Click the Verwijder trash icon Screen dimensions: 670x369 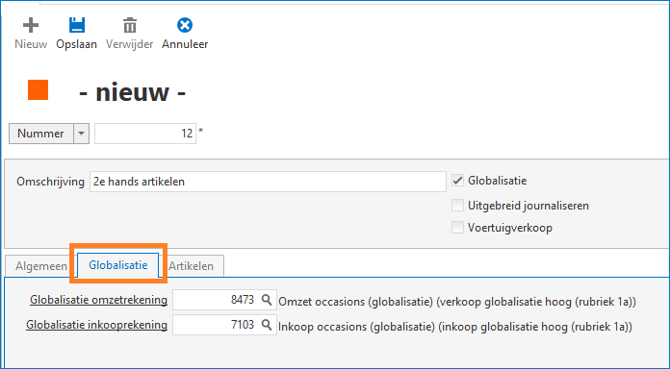coord(130,26)
